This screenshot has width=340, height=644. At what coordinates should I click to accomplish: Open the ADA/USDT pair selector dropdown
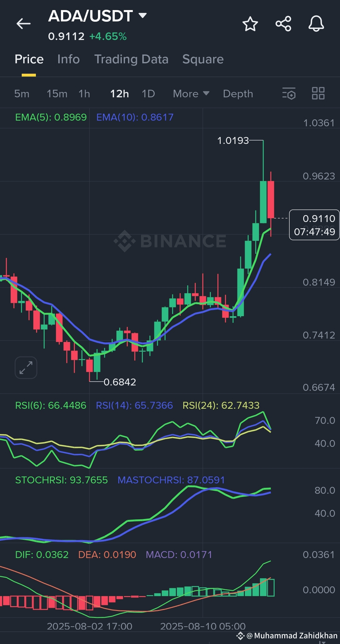(97, 16)
